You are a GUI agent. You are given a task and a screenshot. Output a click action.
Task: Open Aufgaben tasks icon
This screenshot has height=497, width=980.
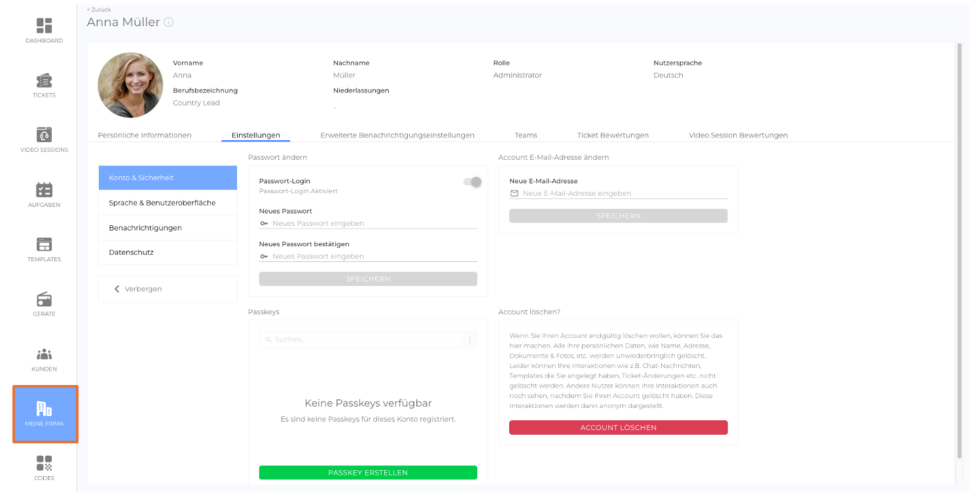pos(44,190)
